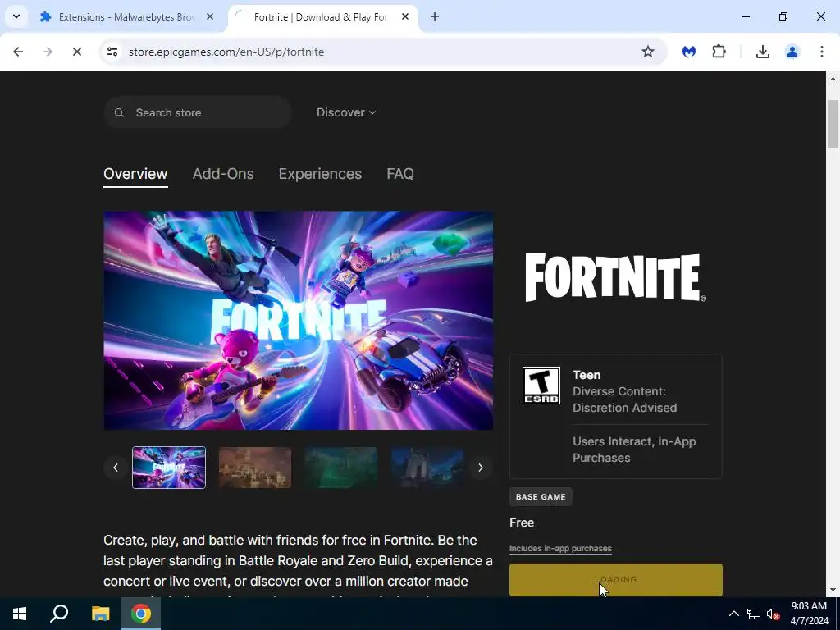Open the FAQ tab

(x=400, y=174)
